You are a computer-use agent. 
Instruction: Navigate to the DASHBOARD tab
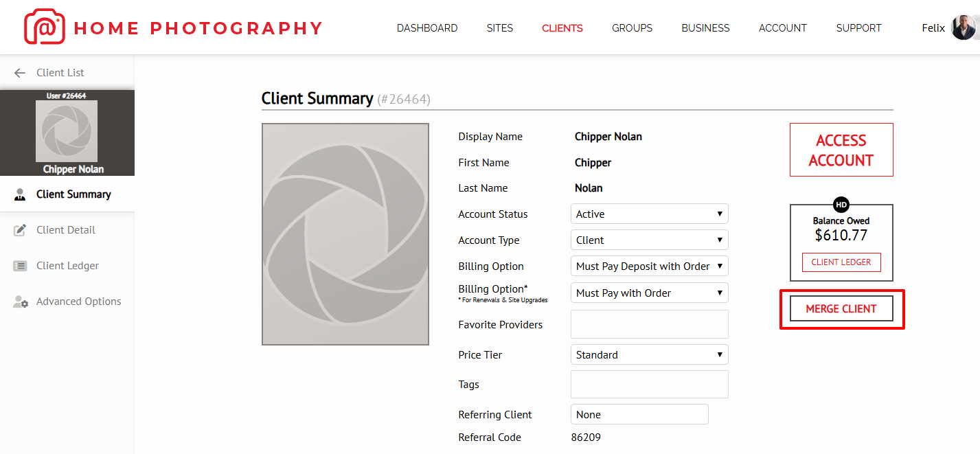[427, 27]
